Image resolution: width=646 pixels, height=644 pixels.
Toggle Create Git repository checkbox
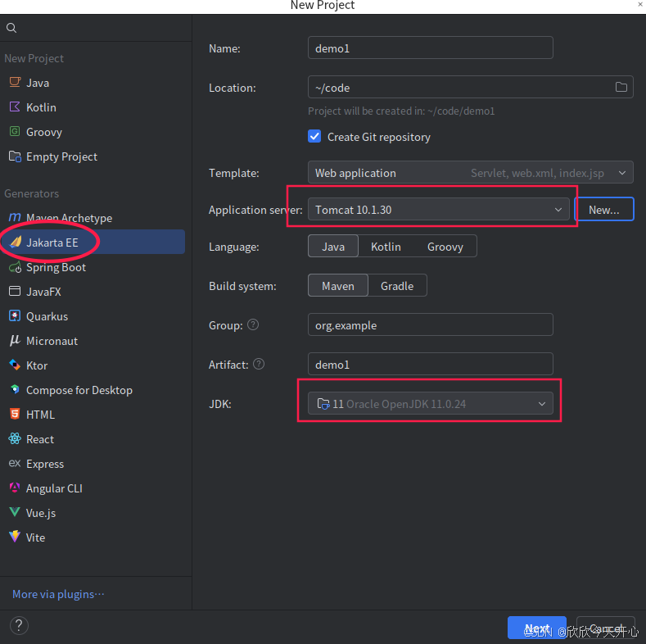(x=314, y=137)
